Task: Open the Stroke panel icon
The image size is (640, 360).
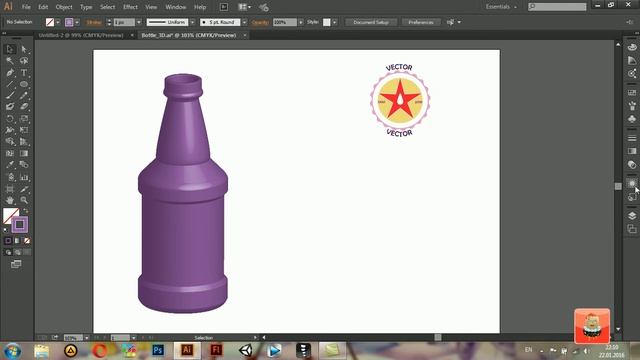Action: [632, 138]
